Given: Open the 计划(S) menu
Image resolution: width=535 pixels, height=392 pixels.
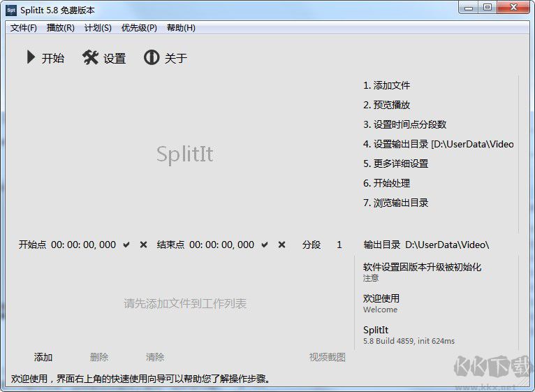Looking at the screenshot, I should click(98, 28).
